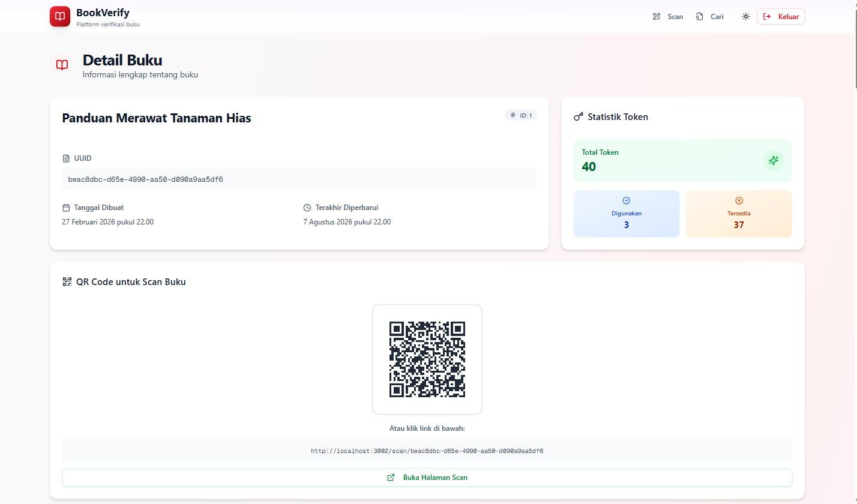Screen dimensions: 857x504
Task: Click the Keluar logout button
Action: (781, 16)
